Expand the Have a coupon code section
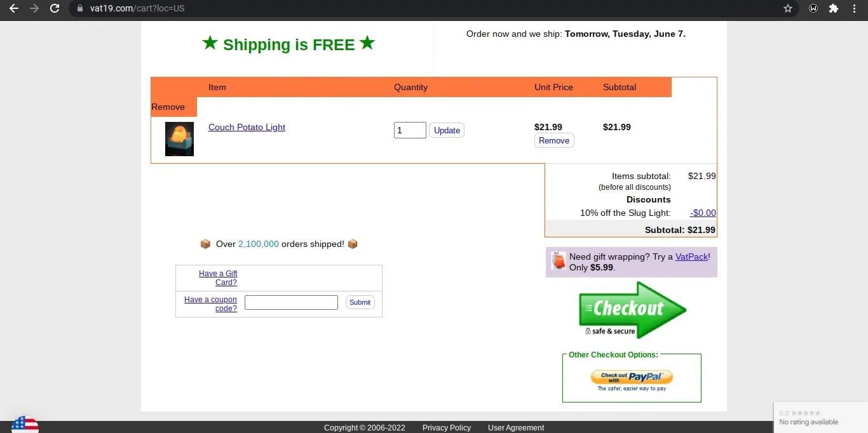 210,303
